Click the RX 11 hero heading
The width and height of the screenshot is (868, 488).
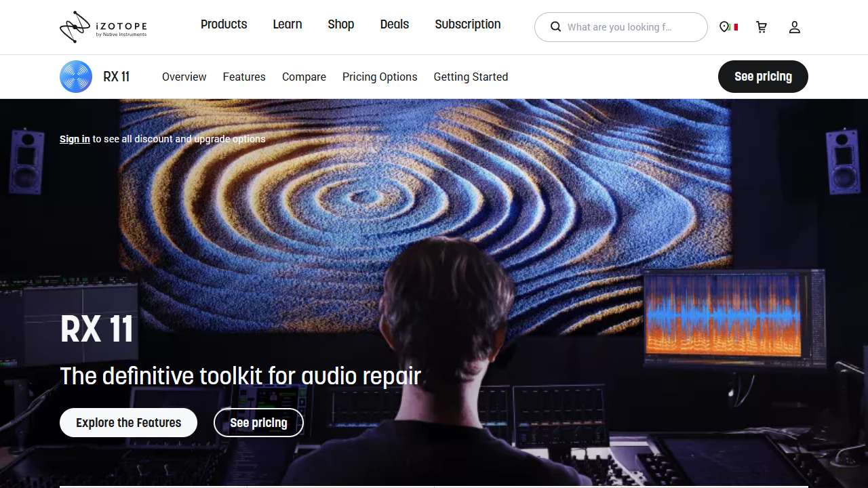pyautogui.click(x=97, y=329)
